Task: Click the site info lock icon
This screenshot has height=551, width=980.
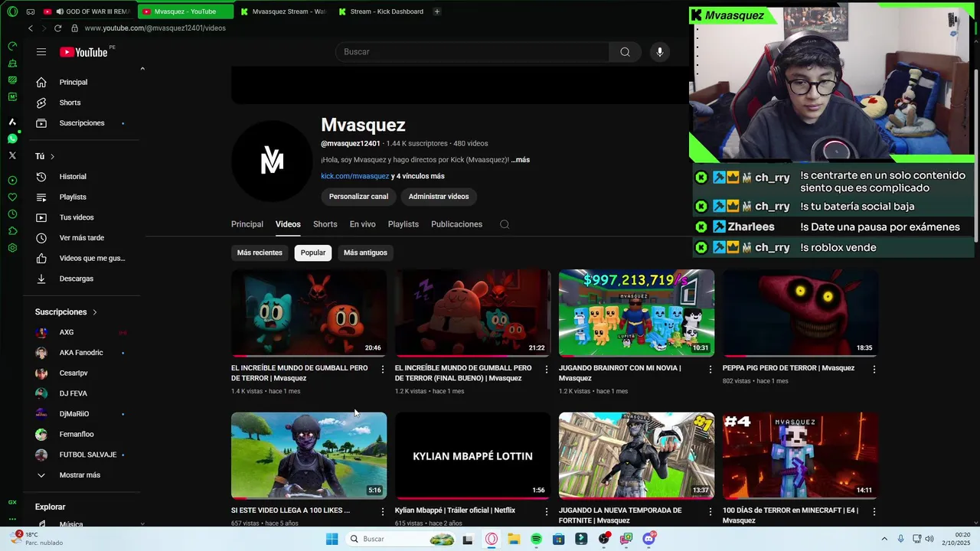Action: click(x=74, y=28)
